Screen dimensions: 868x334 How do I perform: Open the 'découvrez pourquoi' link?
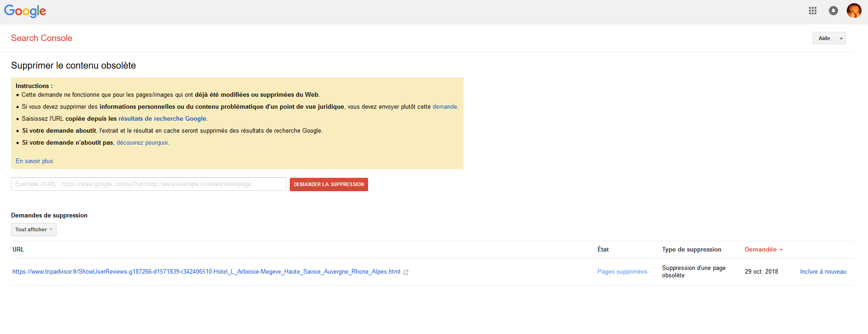pyautogui.click(x=142, y=142)
